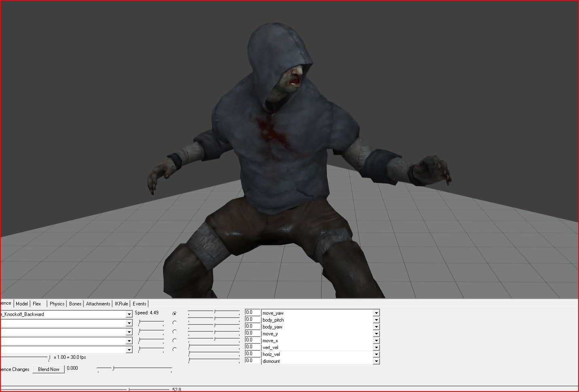This screenshot has width=579, height=392.
Task: Click the move_y value field
Action: click(252, 333)
